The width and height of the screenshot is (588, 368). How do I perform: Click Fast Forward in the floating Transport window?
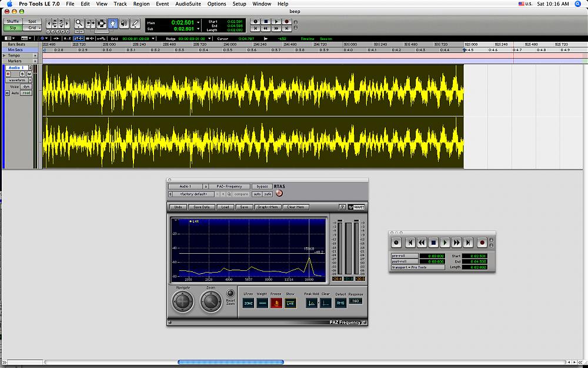point(457,243)
